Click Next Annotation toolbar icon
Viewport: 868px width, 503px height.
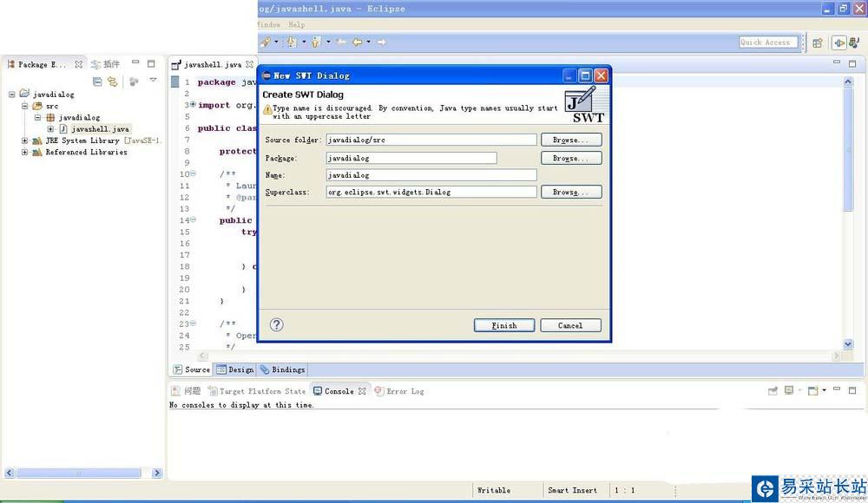292,42
